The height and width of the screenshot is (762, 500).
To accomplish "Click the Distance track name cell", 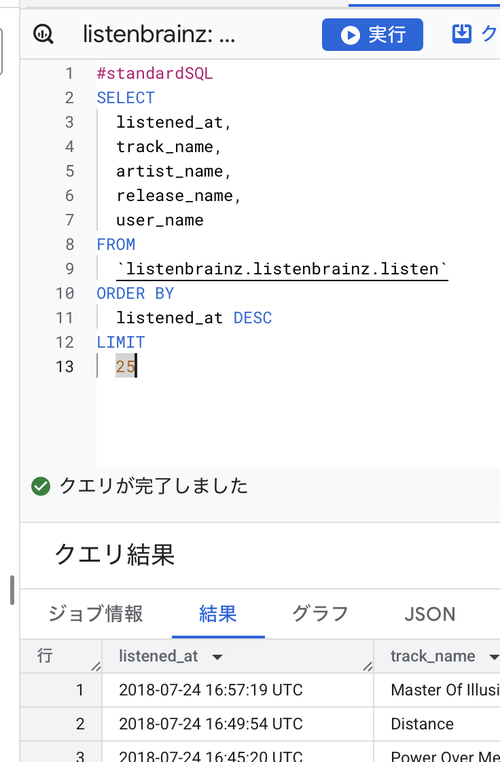I will click(x=437, y=724).
